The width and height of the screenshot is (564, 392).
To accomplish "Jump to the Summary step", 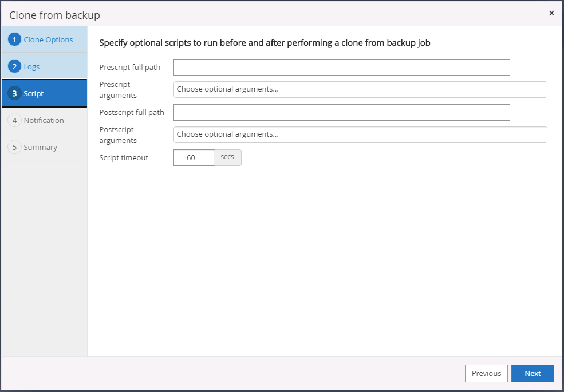I will point(40,147).
